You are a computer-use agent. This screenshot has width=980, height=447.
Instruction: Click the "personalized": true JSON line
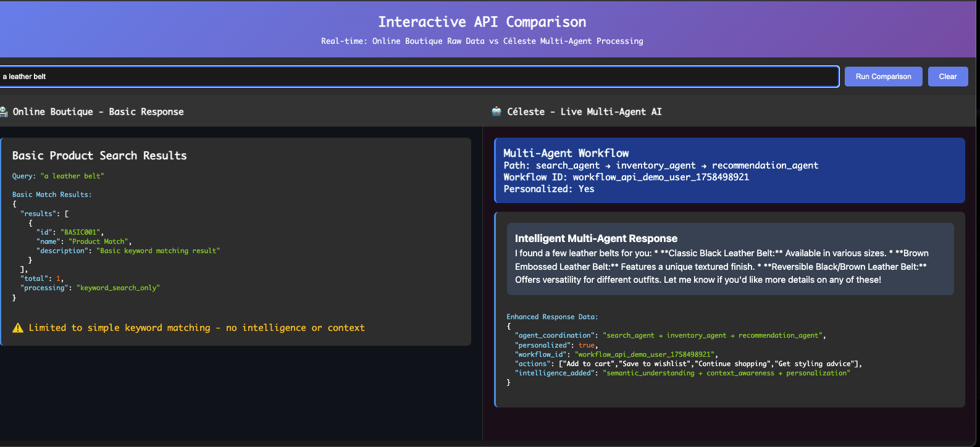[556, 345]
